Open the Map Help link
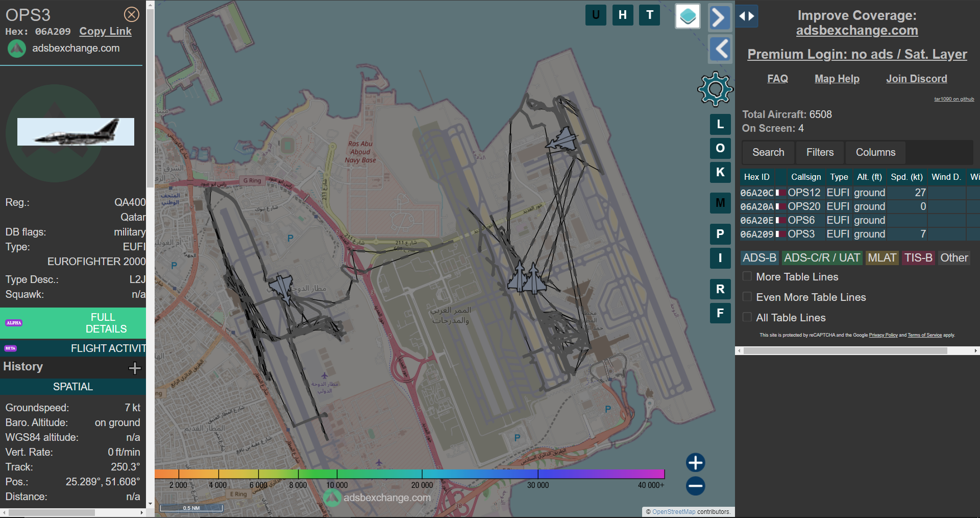The width and height of the screenshot is (980, 518). point(837,79)
